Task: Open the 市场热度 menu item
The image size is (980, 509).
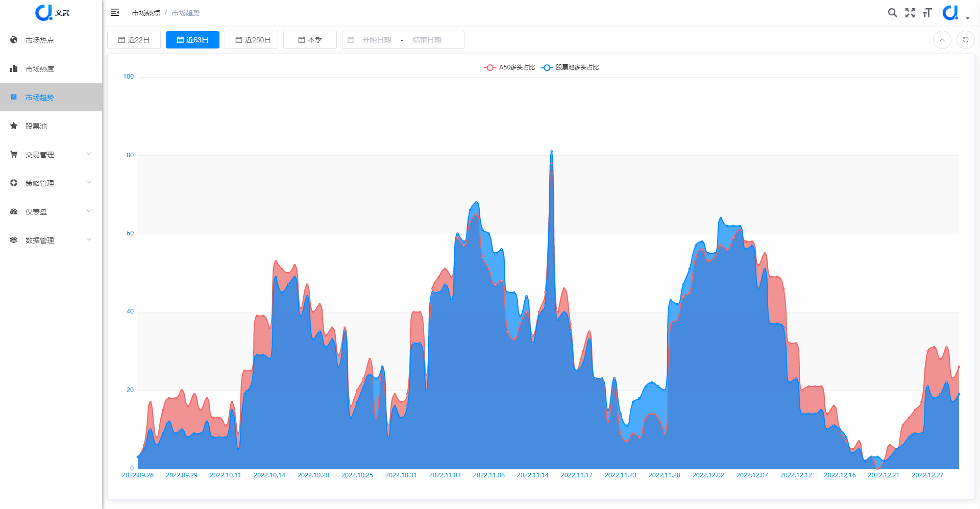Action: click(x=51, y=68)
